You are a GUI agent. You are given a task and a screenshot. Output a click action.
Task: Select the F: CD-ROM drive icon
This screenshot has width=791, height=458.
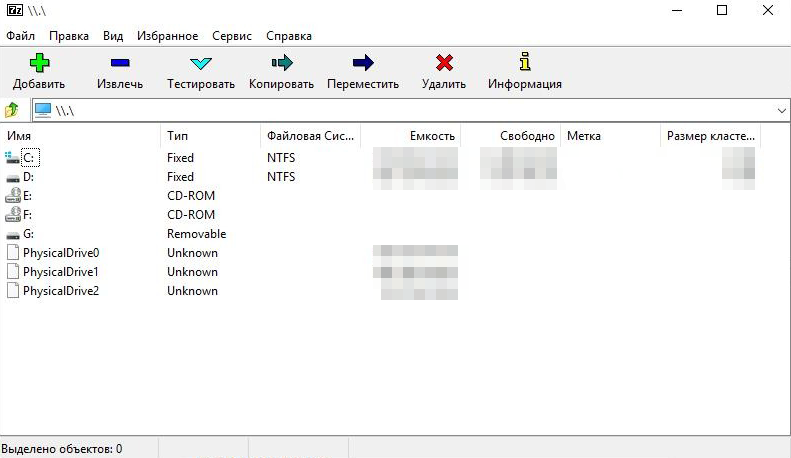13,214
